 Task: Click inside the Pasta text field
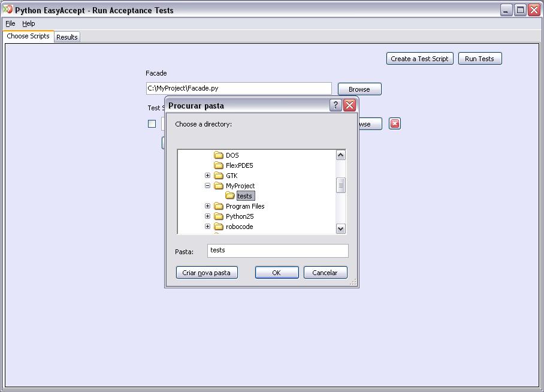pyautogui.click(x=277, y=251)
